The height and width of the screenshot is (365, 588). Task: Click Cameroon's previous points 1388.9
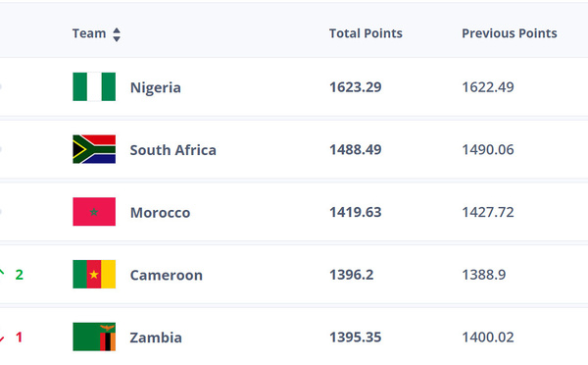click(484, 275)
